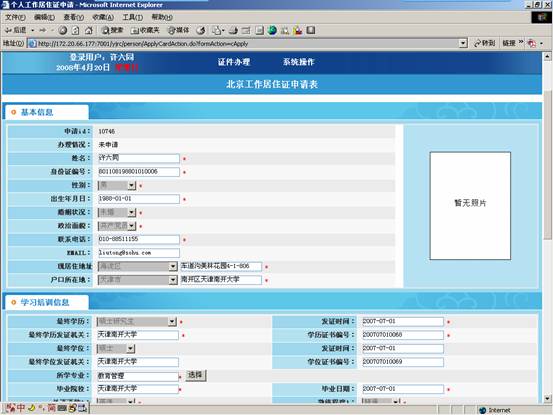Refresh the page with the Refresh icon

point(75,30)
